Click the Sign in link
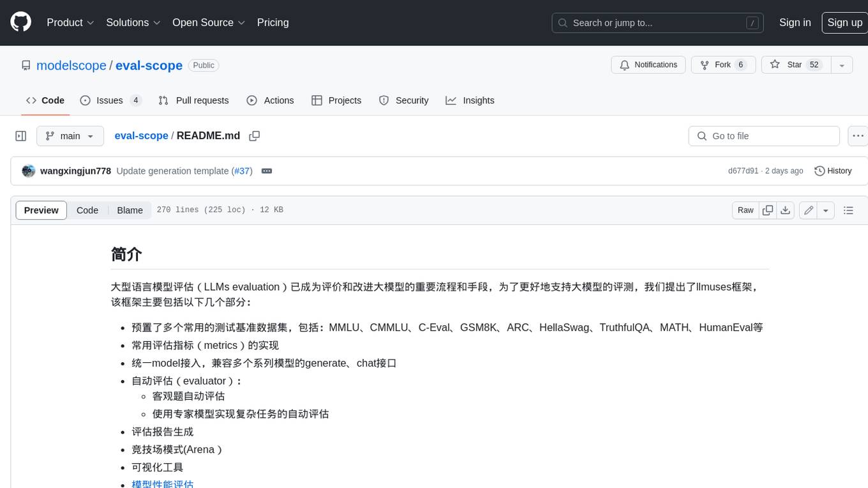Screen dimensions: 868x488 pyautogui.click(x=795, y=22)
